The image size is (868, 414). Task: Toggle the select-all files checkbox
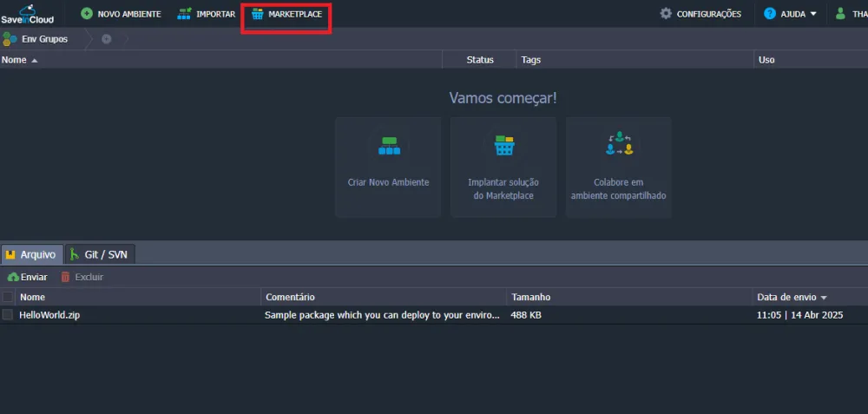pyautogui.click(x=8, y=297)
